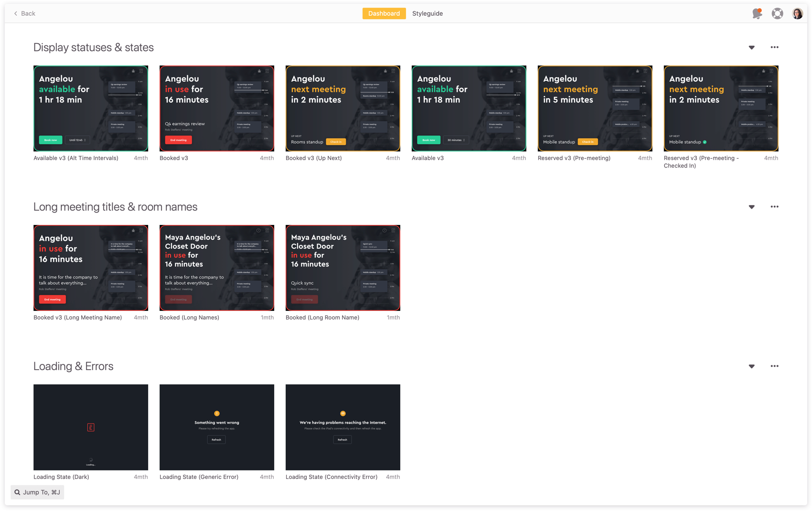This screenshot has width=812, height=511.
Task: Open the Booked v3 screen thumbnail
Action: (x=217, y=108)
